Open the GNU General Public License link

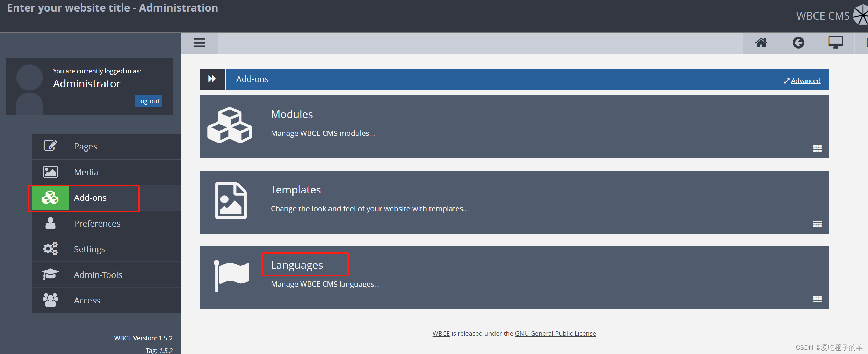tap(555, 333)
